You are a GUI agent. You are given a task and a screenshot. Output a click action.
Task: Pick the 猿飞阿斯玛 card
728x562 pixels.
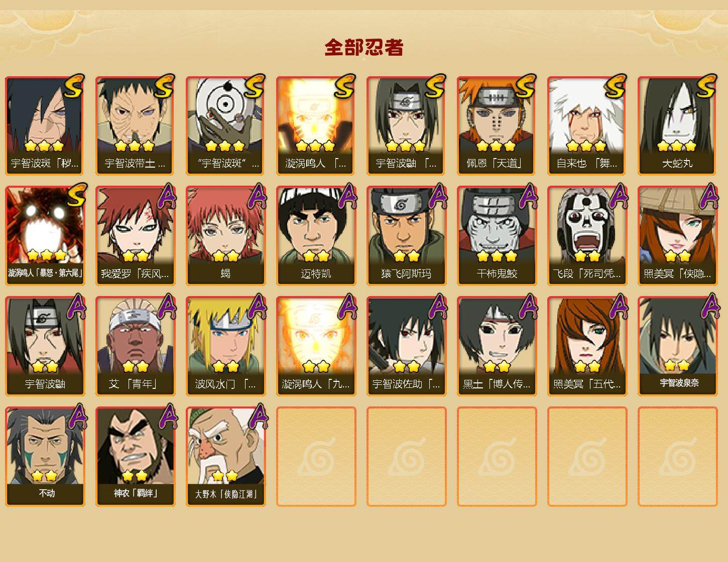(x=406, y=236)
